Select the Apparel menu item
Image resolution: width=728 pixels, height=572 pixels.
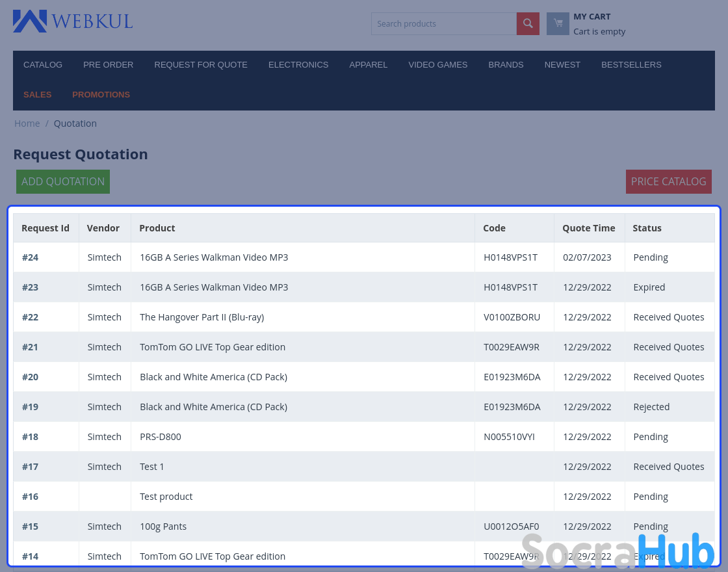368,65
